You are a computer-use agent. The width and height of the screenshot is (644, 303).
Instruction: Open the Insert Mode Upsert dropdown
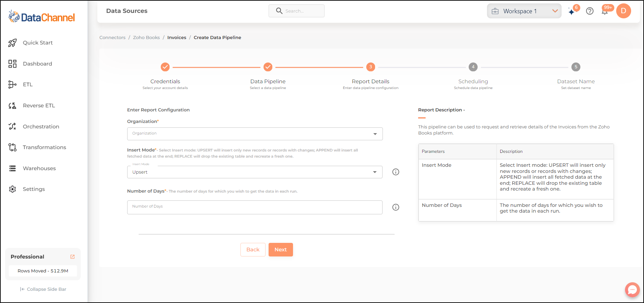click(x=255, y=172)
